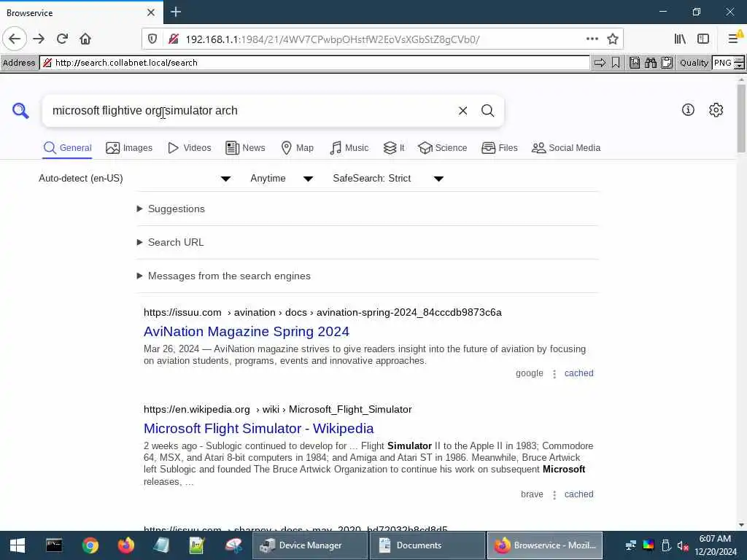The image size is (747, 560).
Task: Open Browservice bookmarks page icon
Action: [x=635, y=63]
